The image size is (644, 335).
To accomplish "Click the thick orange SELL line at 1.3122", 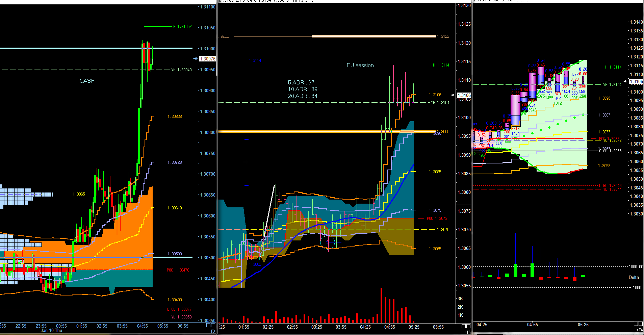I will (x=374, y=36).
